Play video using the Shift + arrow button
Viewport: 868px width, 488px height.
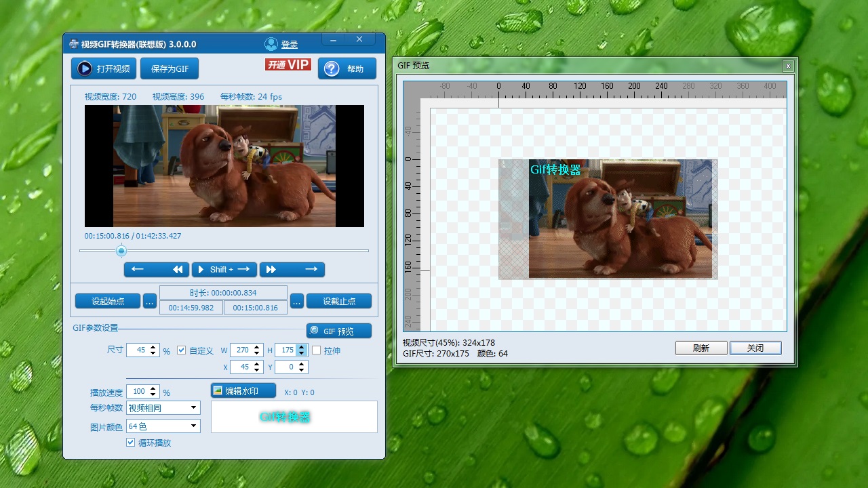click(x=224, y=269)
